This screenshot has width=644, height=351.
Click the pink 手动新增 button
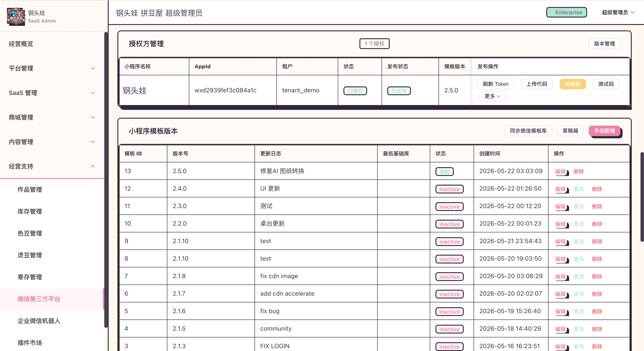(604, 131)
